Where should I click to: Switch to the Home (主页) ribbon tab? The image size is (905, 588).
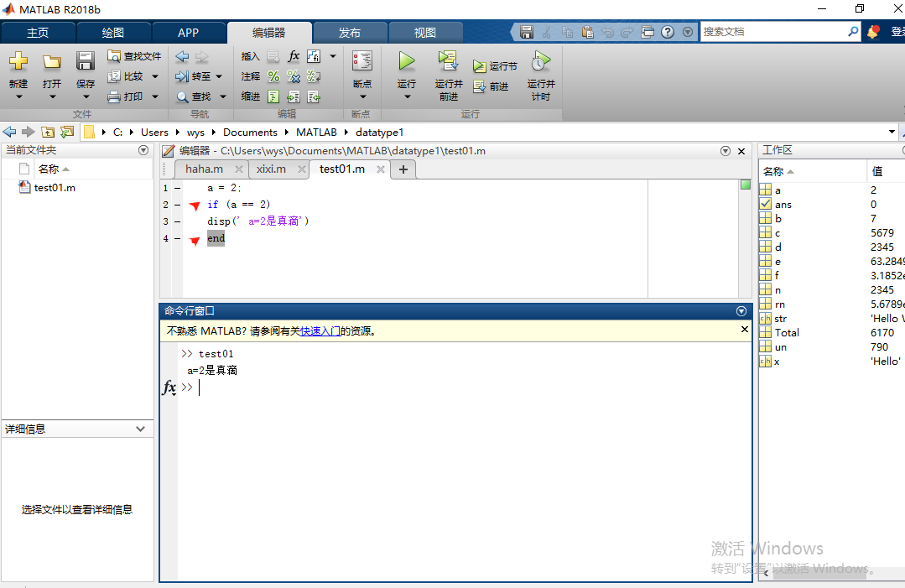click(38, 33)
